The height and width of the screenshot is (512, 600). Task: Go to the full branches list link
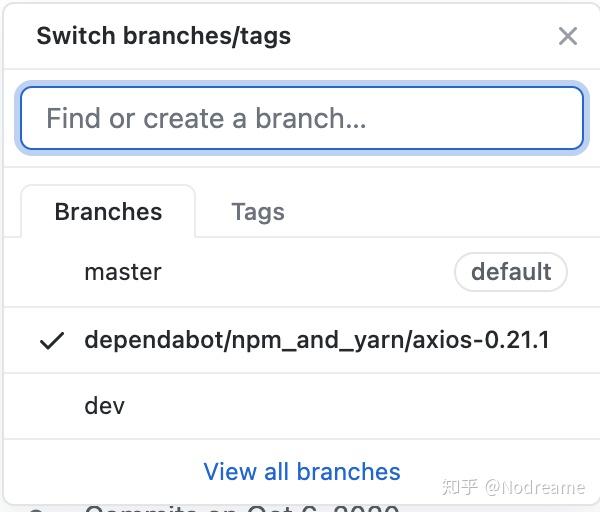(x=302, y=471)
